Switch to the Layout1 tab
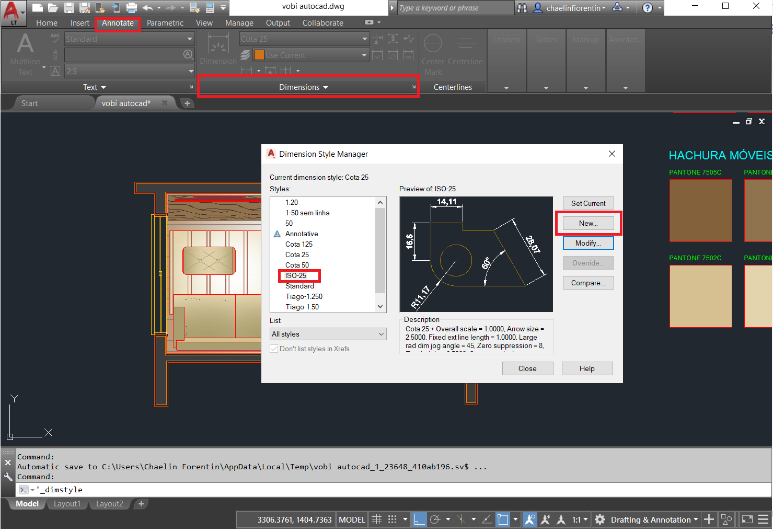 67,504
